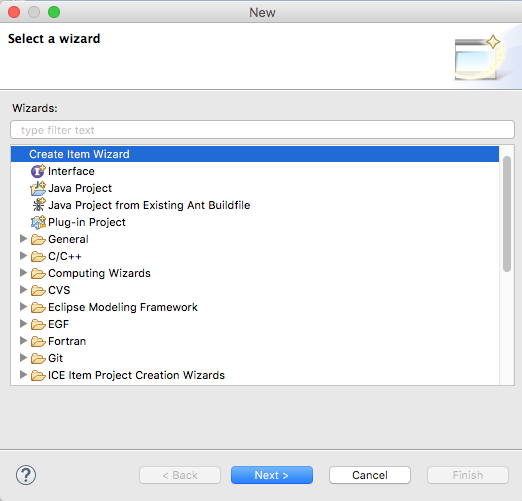The width and height of the screenshot is (522, 501).
Task: Click the General folder icon
Action: click(38, 239)
